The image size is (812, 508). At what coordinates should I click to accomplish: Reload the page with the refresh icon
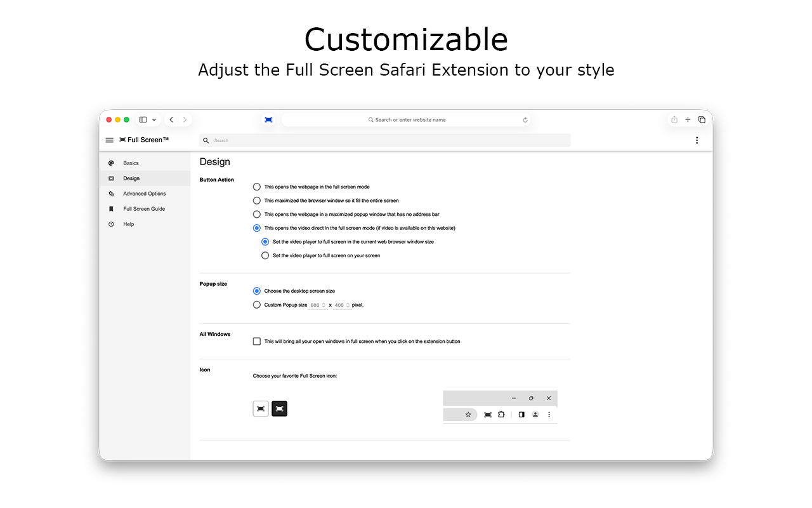pos(525,119)
